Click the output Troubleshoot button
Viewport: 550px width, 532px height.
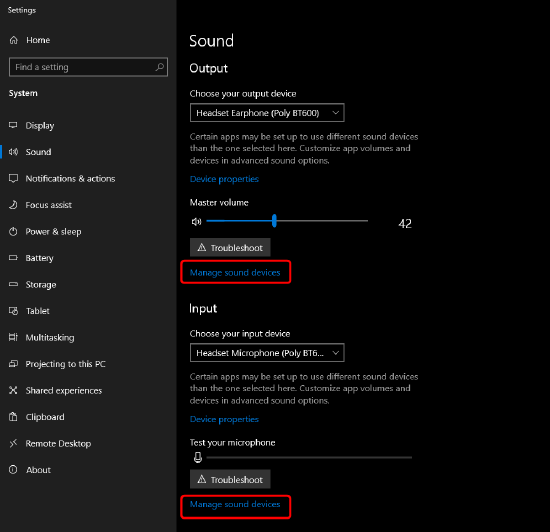(230, 248)
